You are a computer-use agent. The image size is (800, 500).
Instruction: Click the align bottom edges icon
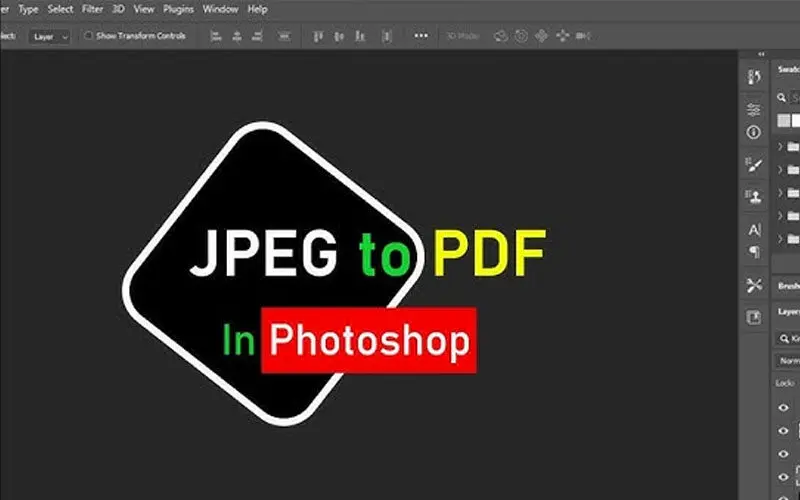tap(360, 36)
